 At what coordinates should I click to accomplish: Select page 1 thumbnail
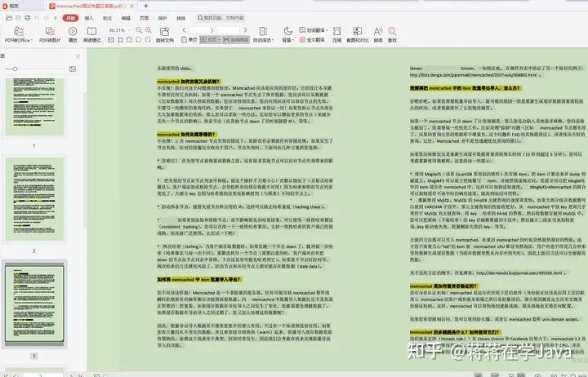34,106
